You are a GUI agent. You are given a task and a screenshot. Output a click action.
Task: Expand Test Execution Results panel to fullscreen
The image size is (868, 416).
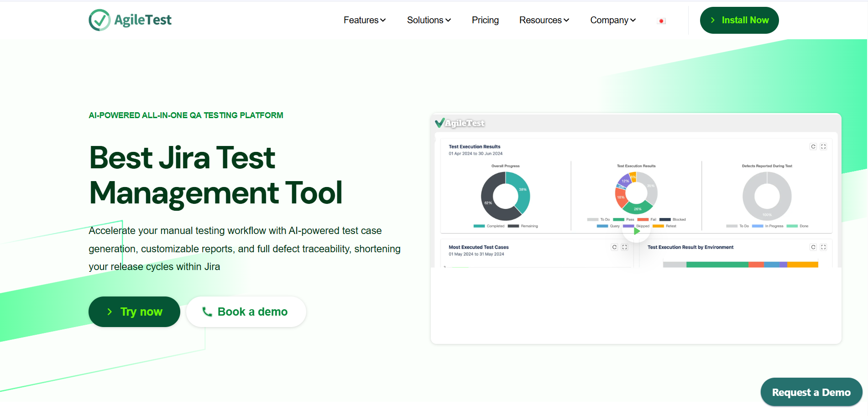pyautogui.click(x=823, y=146)
